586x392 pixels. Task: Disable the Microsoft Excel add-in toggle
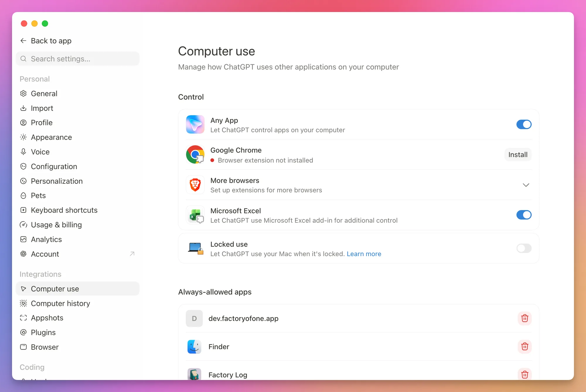(524, 215)
